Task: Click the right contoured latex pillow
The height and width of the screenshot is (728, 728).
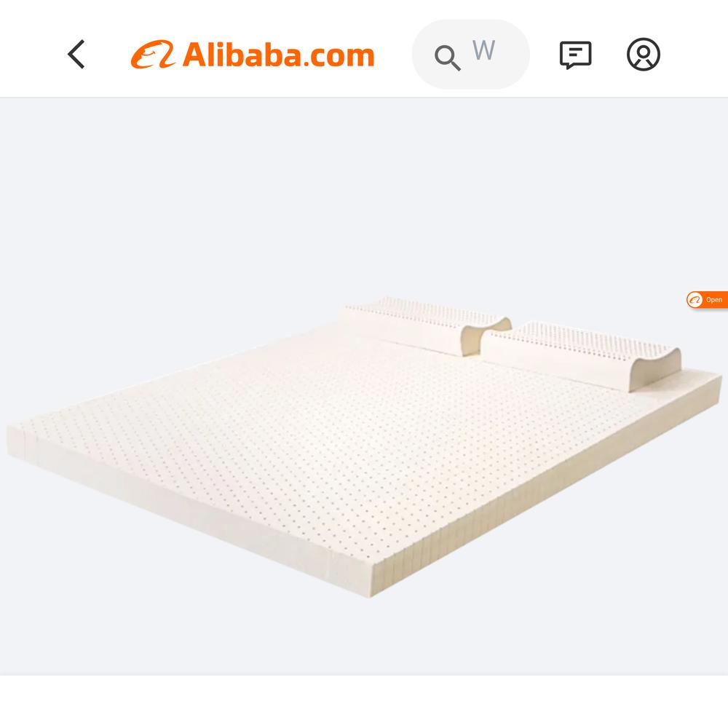Action: click(x=582, y=355)
